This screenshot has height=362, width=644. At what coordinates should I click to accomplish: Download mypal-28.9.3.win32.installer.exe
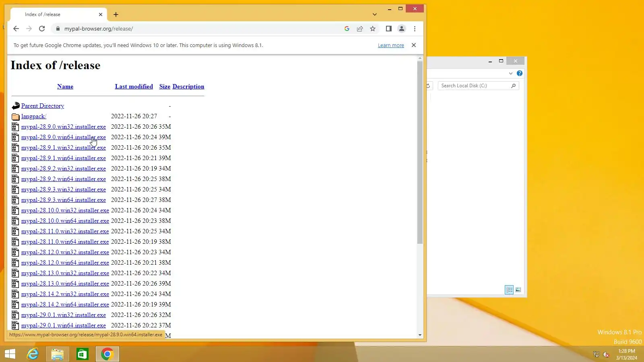[x=64, y=189]
